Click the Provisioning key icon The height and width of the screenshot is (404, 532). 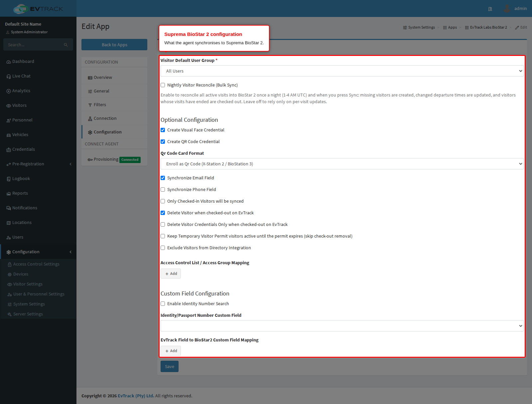90,160
